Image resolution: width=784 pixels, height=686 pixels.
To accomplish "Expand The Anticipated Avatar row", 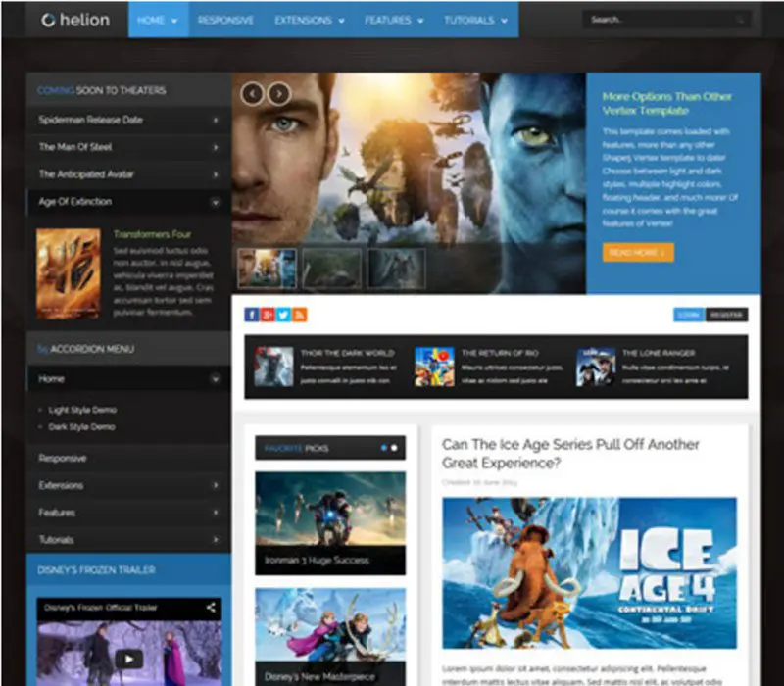I will [129, 174].
